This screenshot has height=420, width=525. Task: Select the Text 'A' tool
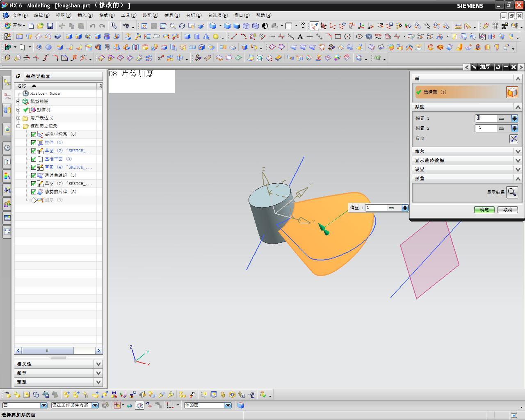click(x=300, y=37)
